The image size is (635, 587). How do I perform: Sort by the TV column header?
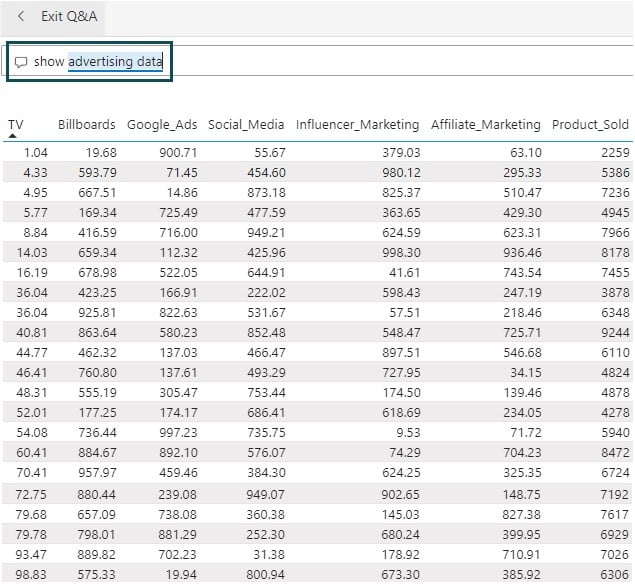[16, 124]
